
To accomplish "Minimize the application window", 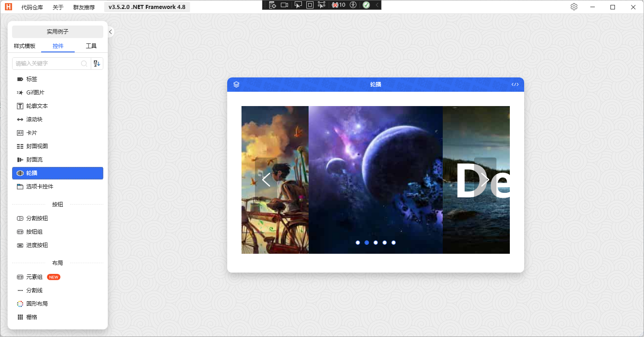I will [592, 7].
